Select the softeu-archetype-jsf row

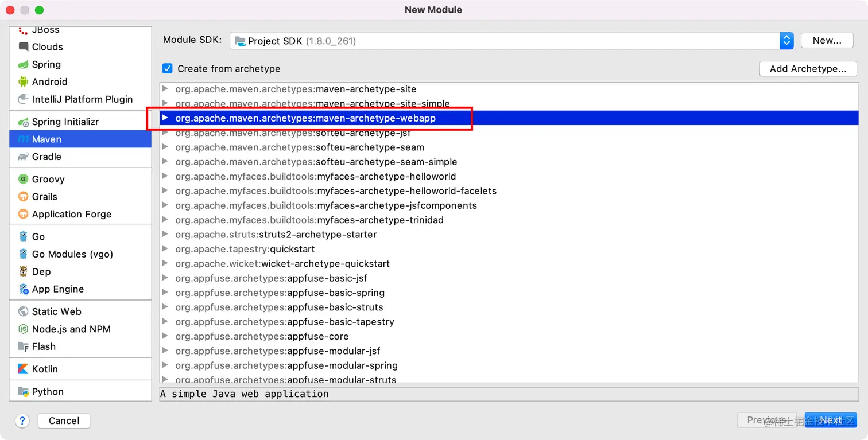[x=509, y=133]
